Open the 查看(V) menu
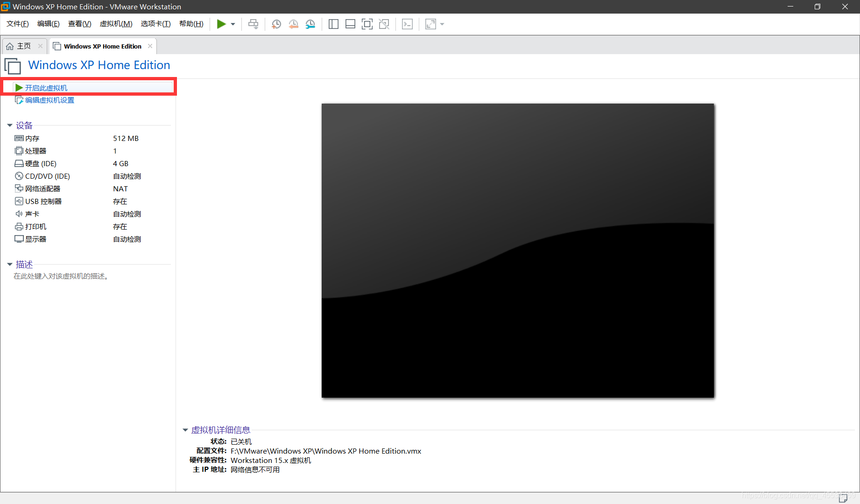The image size is (860, 504). point(80,24)
